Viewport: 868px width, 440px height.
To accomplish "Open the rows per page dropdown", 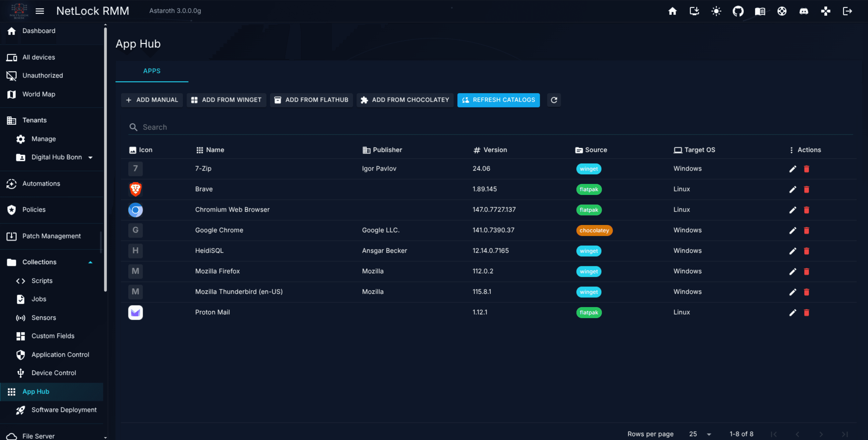I will point(700,434).
